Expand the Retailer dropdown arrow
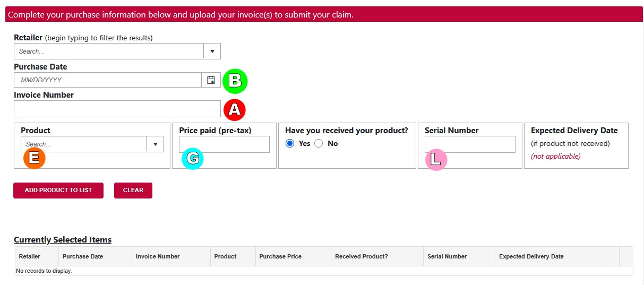This screenshot has width=644, height=285. 212,51
